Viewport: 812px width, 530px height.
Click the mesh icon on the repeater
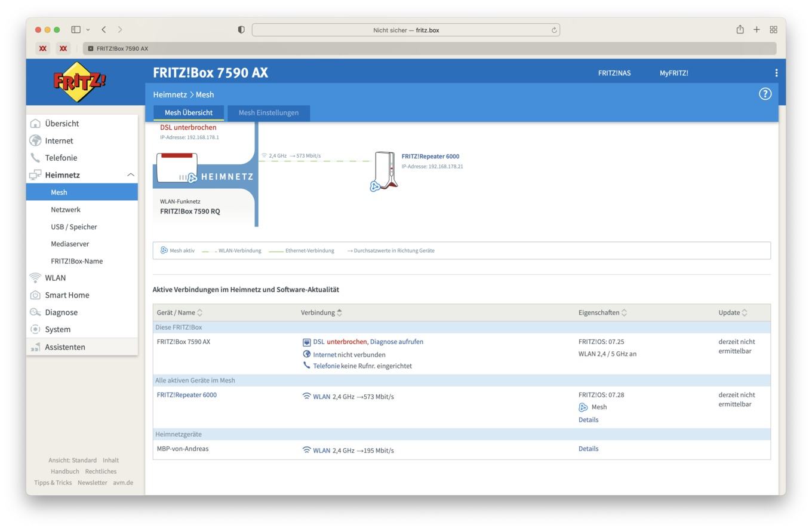point(375,186)
